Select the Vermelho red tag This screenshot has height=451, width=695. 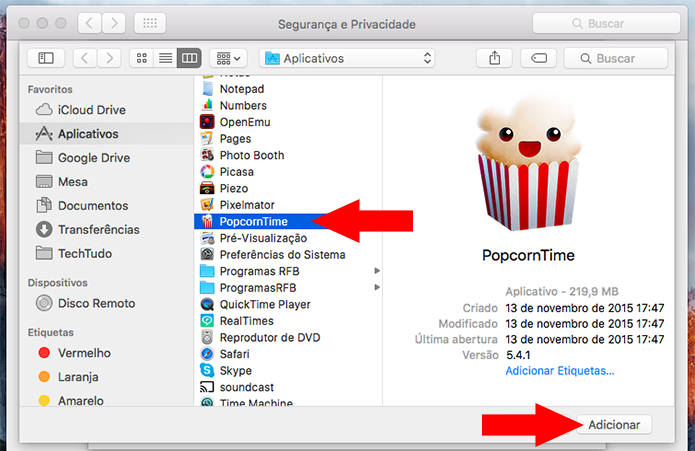[x=106, y=353]
